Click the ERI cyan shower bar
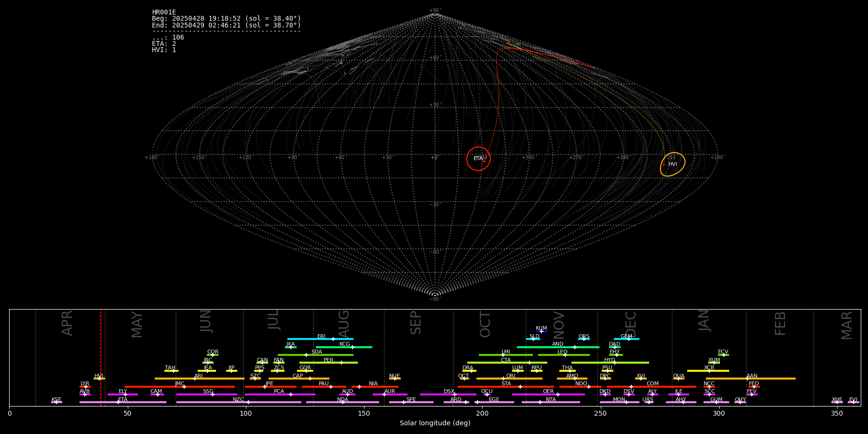 coord(320,339)
